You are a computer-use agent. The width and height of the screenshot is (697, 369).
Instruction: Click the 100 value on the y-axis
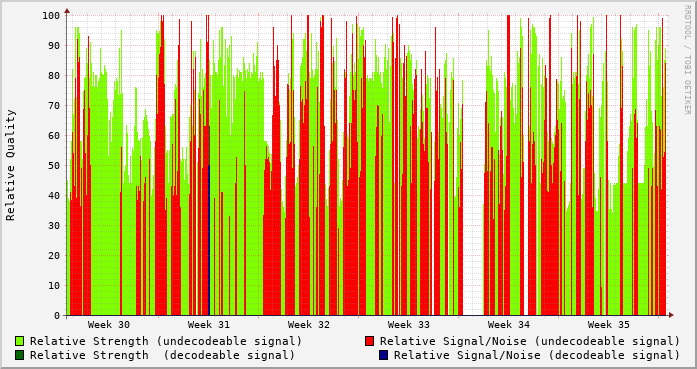pyautogui.click(x=52, y=16)
